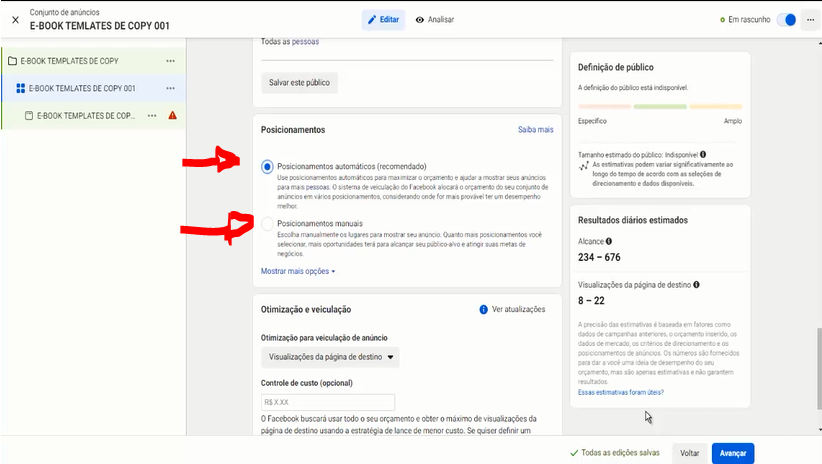Open the pessoas link
Viewport: 822px width, 464px height.
click(x=305, y=41)
